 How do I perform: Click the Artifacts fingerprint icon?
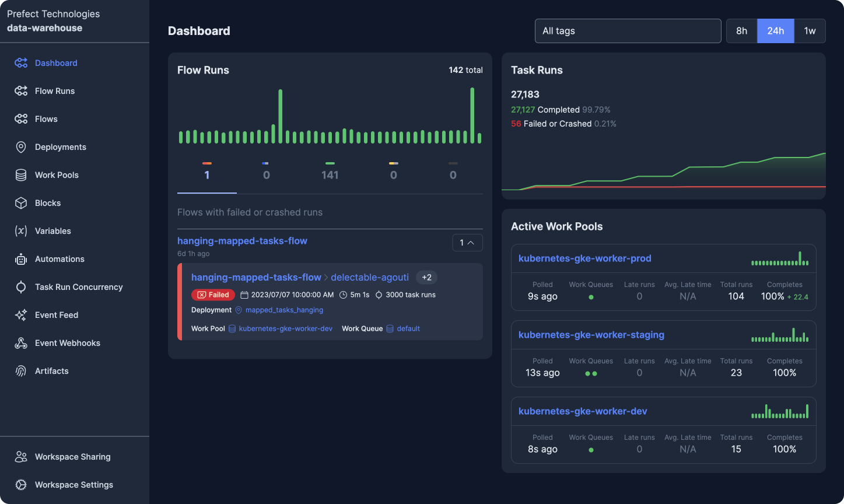pyautogui.click(x=21, y=371)
